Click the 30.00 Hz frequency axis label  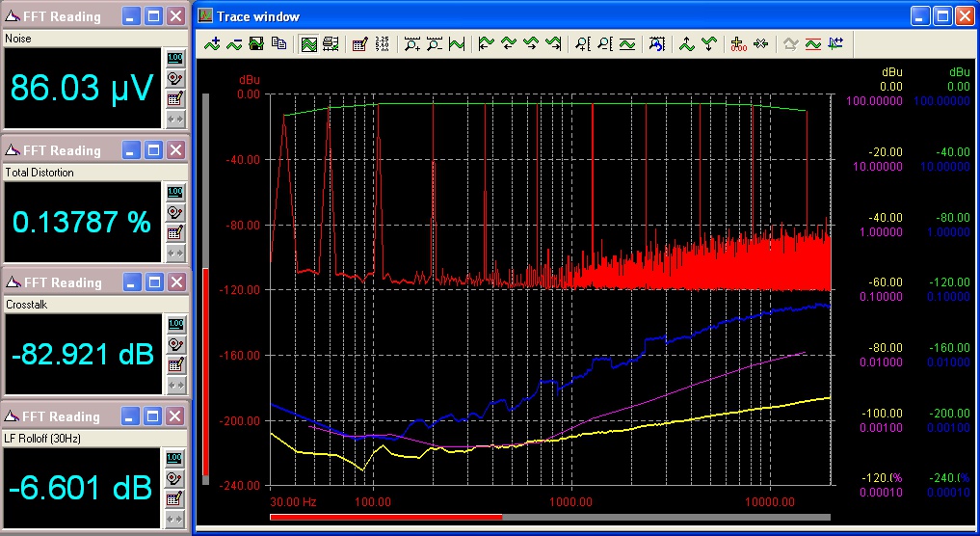click(x=294, y=501)
